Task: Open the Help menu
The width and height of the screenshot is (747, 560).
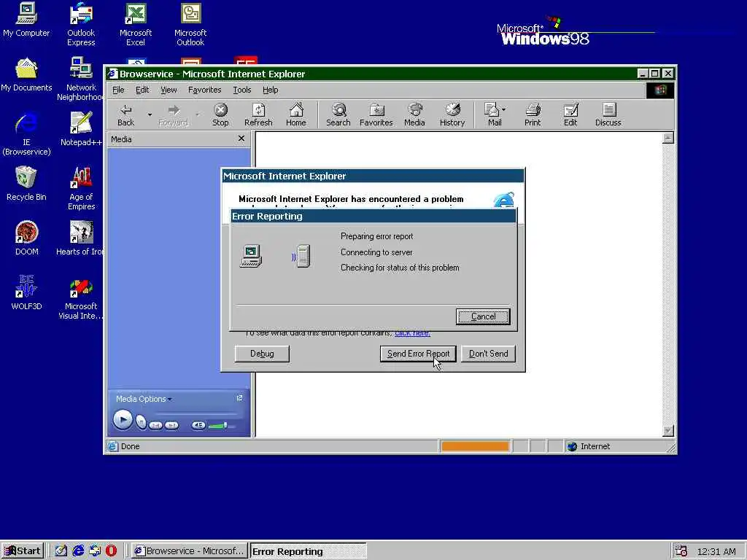Action: (270, 90)
